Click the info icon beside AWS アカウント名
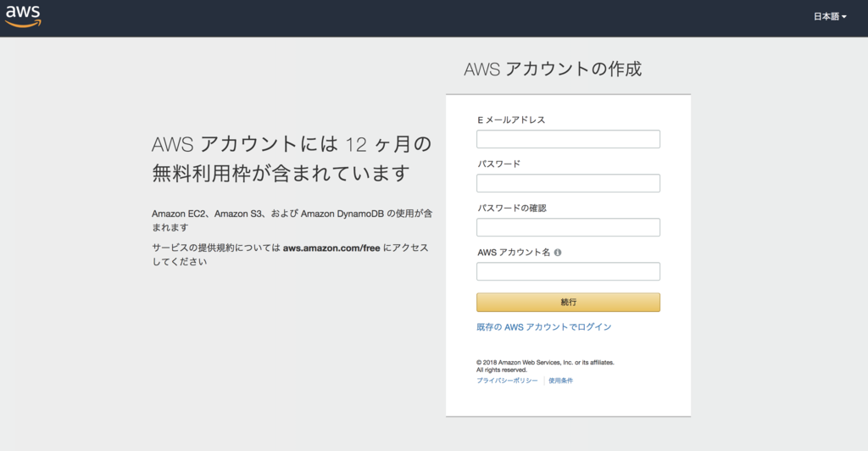The width and height of the screenshot is (868, 451). pyautogui.click(x=558, y=253)
